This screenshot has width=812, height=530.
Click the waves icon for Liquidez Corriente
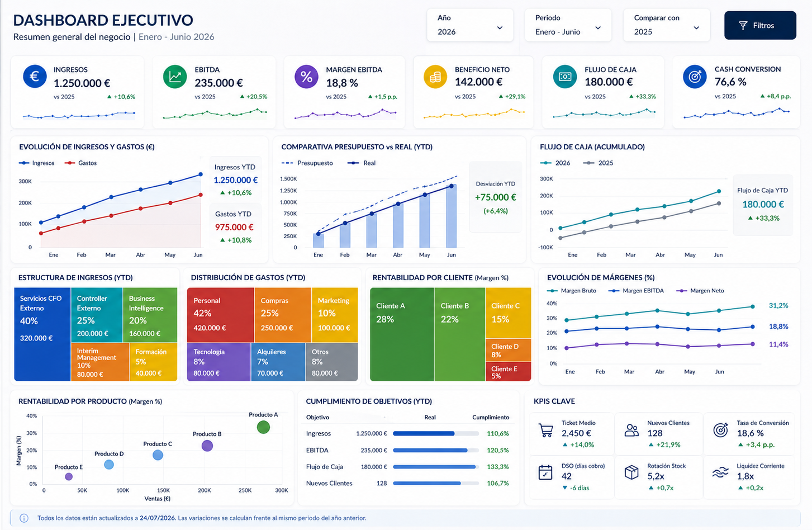[720, 472]
